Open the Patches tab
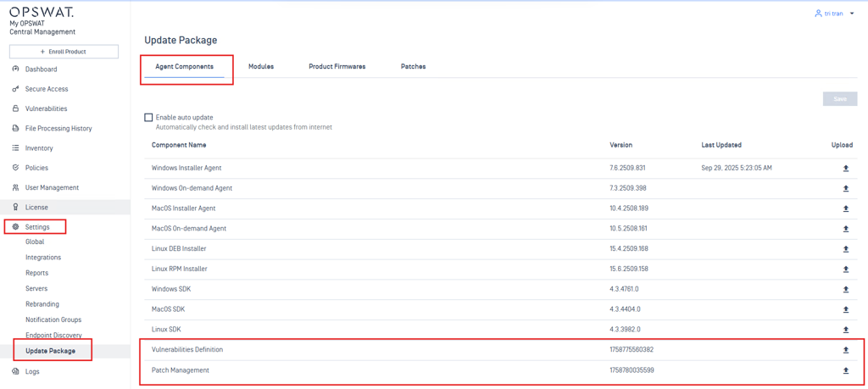 point(413,66)
